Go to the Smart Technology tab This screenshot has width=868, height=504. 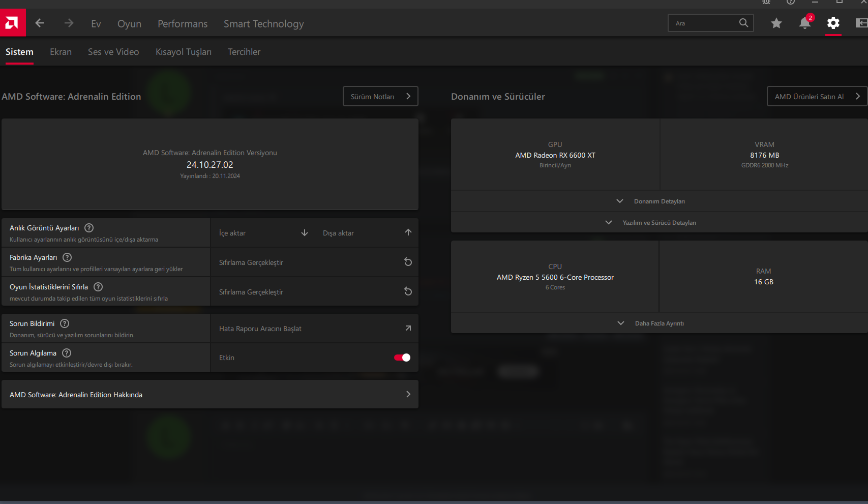(x=264, y=24)
